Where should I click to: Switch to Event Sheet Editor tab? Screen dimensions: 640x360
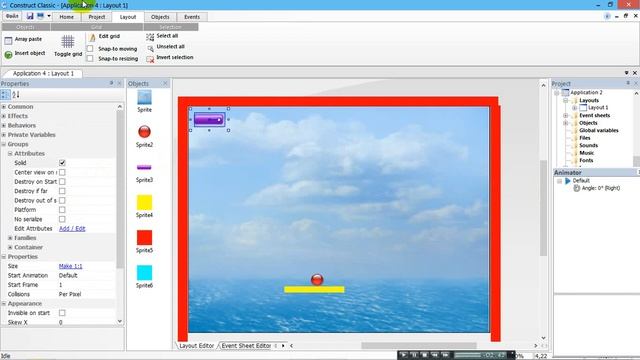click(x=246, y=346)
